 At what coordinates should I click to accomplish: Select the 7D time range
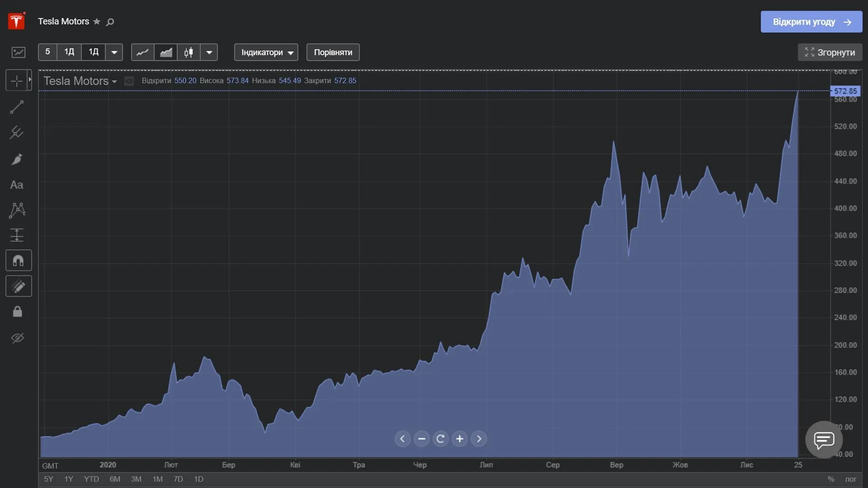click(x=178, y=479)
